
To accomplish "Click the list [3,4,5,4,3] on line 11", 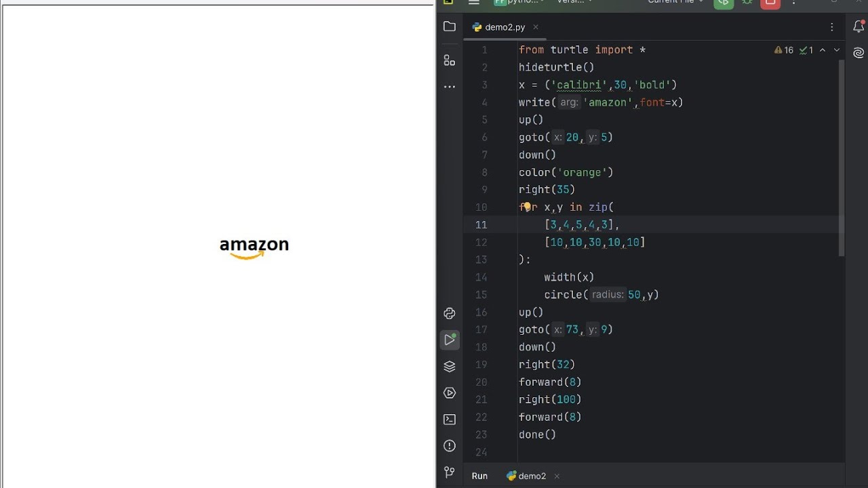I will pos(578,224).
